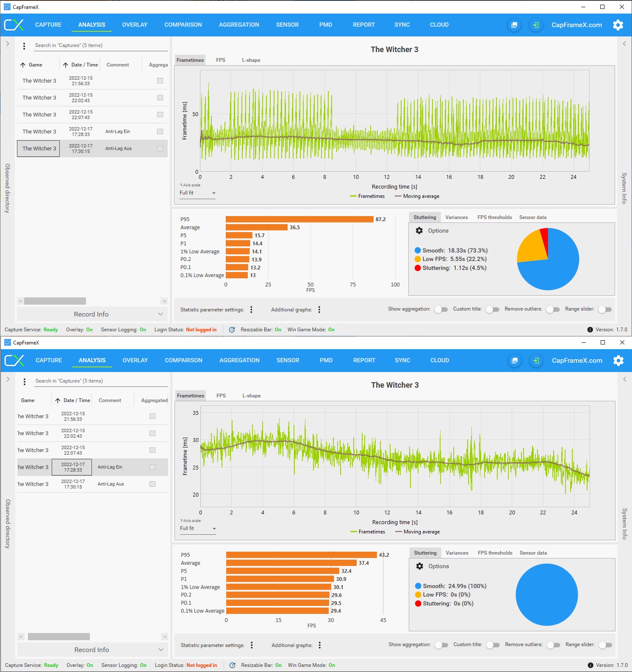Open settings gear in bottom CapFrameX window
This screenshot has width=632, height=672.
coord(618,361)
